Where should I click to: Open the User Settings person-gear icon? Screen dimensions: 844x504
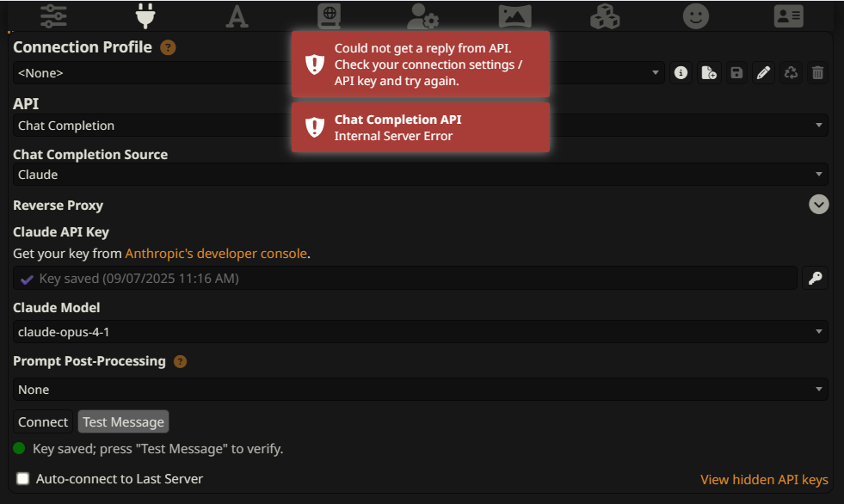422,16
